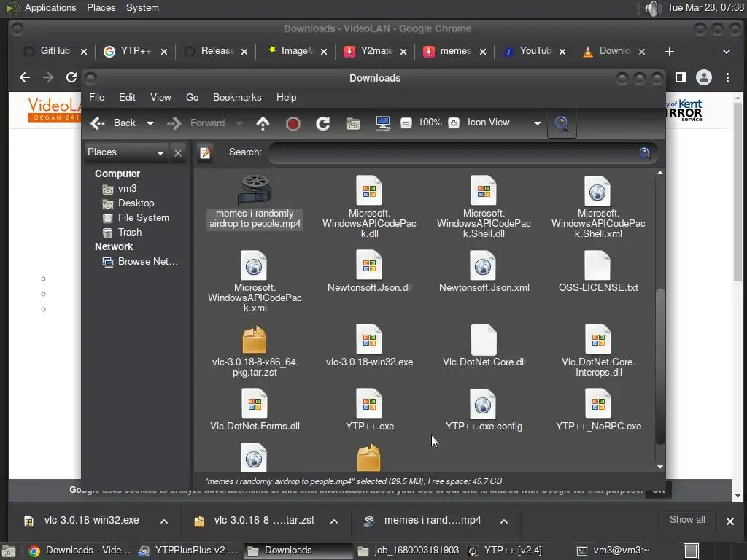Select the Vlc.DotNet.Core.dll file

484,346
